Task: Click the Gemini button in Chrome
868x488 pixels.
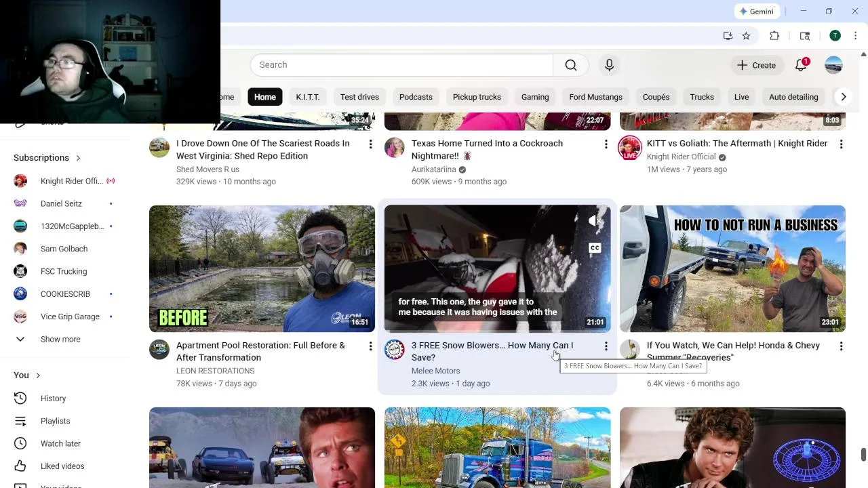Action: click(756, 12)
